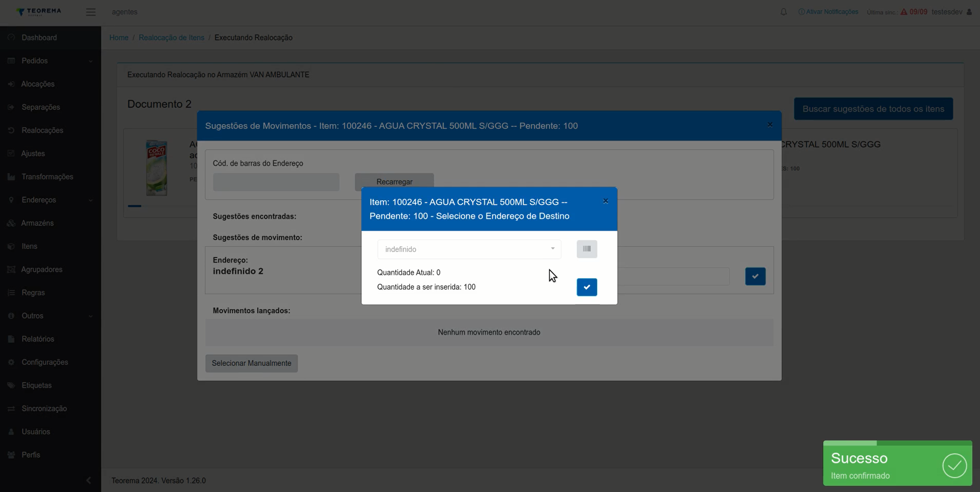
Task: Open the notifications bell icon
Action: [783, 12]
